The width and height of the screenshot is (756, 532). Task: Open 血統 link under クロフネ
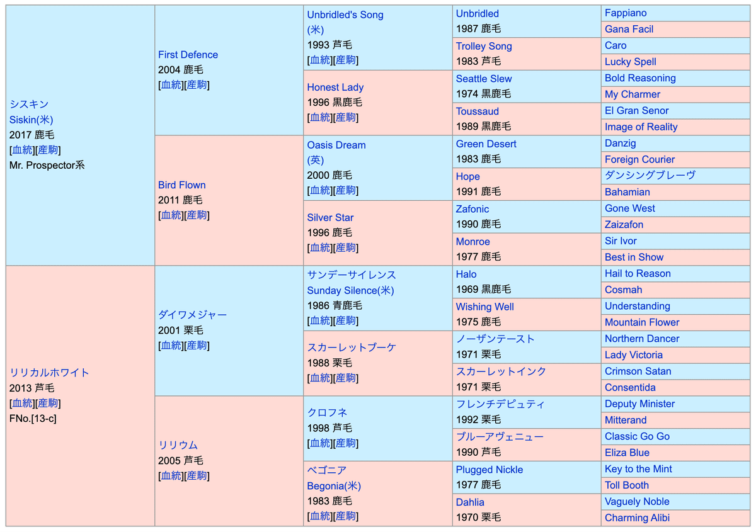click(320, 443)
